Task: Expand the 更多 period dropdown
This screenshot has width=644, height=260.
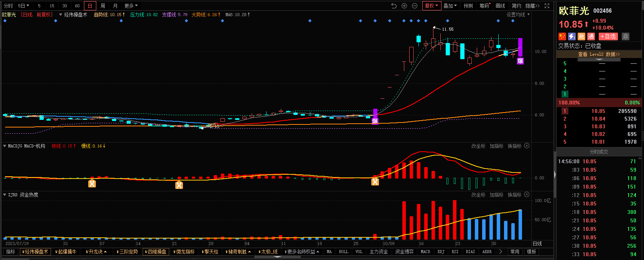Action: 131,6
